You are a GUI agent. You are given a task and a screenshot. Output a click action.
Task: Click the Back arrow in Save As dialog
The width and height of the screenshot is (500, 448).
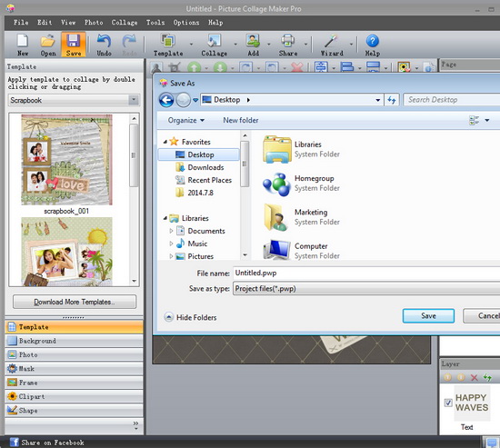166,100
